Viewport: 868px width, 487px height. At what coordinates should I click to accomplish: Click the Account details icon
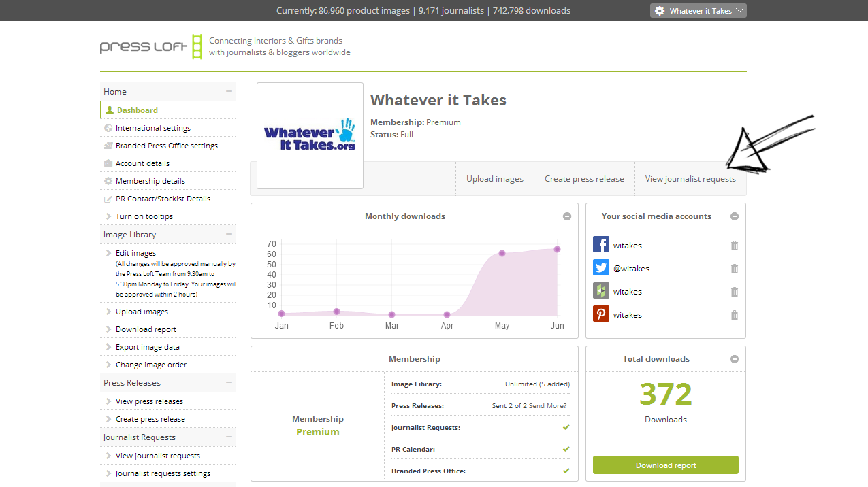click(x=108, y=163)
